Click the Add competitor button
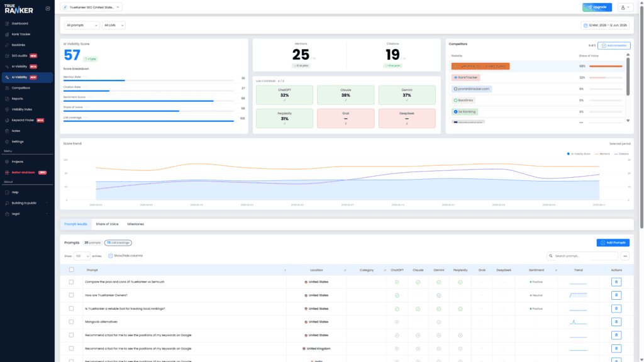 coord(614,45)
